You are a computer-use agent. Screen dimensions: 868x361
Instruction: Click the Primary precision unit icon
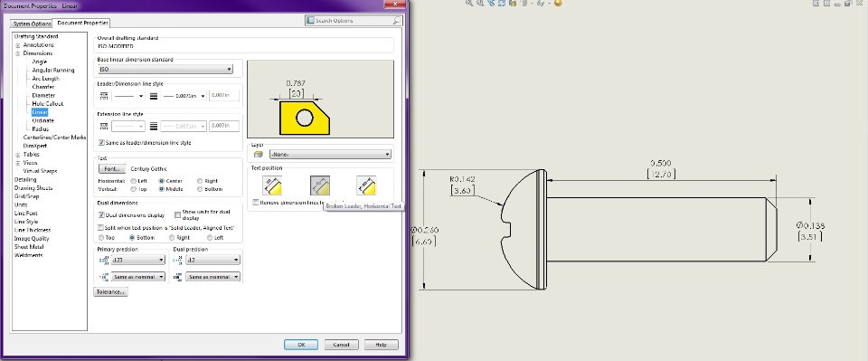(x=103, y=260)
